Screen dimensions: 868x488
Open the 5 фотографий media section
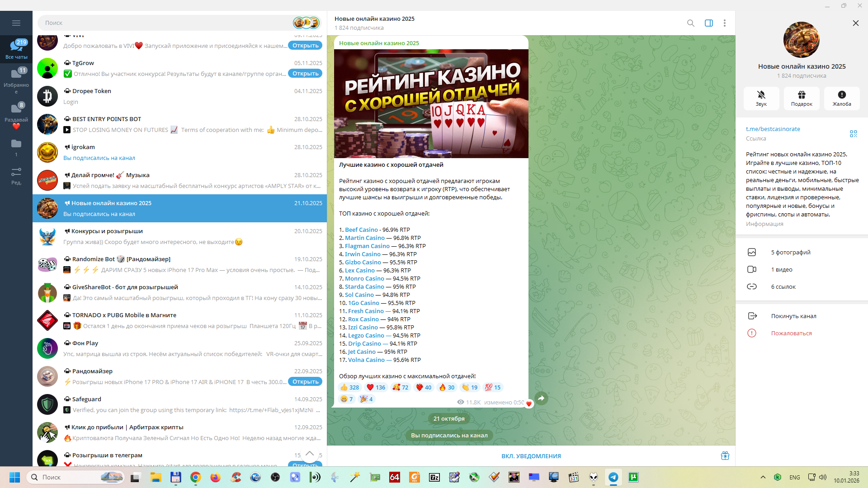790,253
